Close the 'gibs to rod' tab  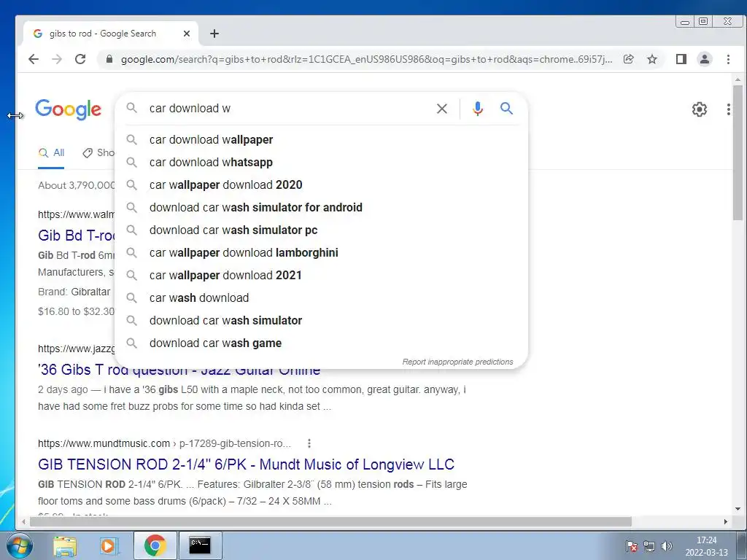click(x=187, y=34)
